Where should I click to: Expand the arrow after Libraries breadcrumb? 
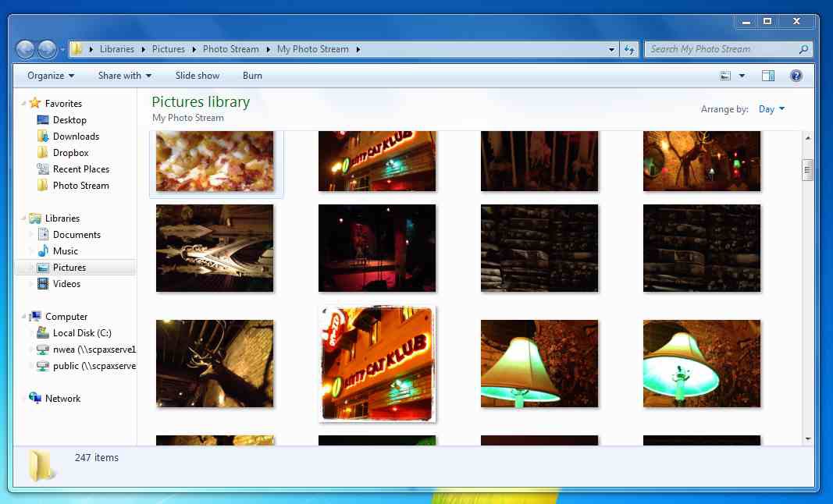tap(143, 49)
